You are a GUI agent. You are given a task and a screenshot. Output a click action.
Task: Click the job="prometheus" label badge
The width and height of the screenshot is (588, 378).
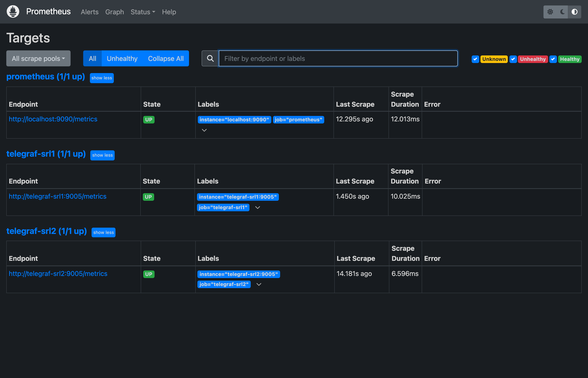(298, 119)
